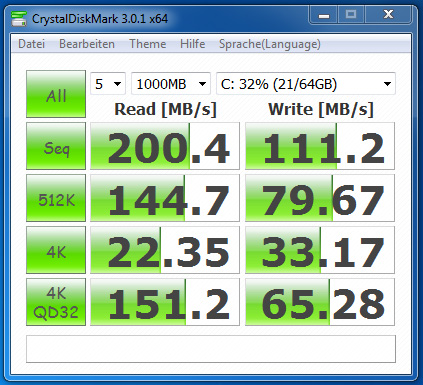
Task: Click the 4K write result 33.17
Action: 320,250
